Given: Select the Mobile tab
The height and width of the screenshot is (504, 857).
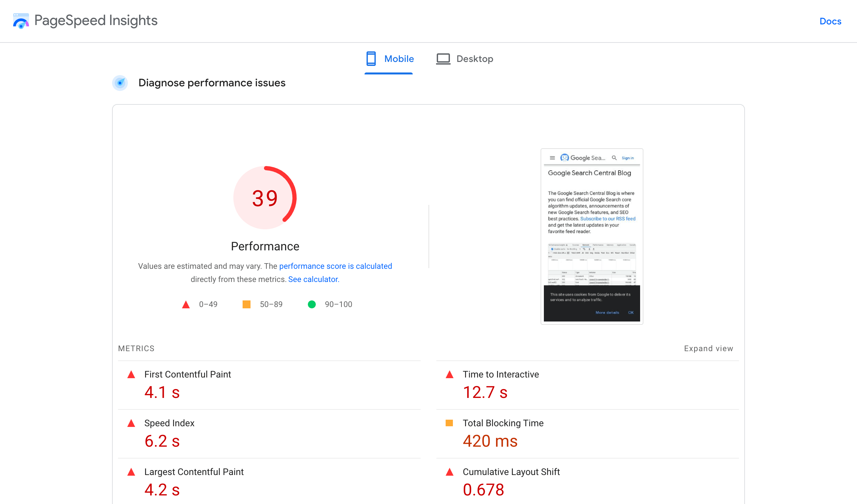Looking at the screenshot, I should tap(388, 58).
